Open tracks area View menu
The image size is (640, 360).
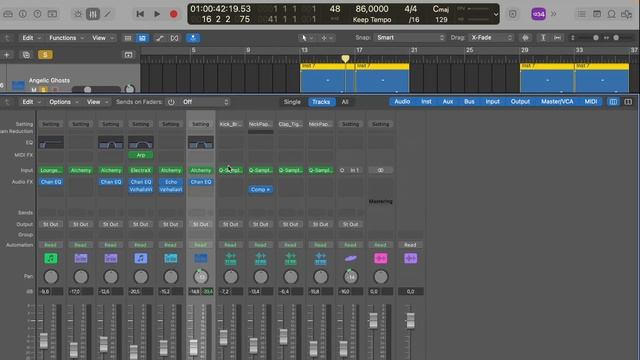point(102,38)
